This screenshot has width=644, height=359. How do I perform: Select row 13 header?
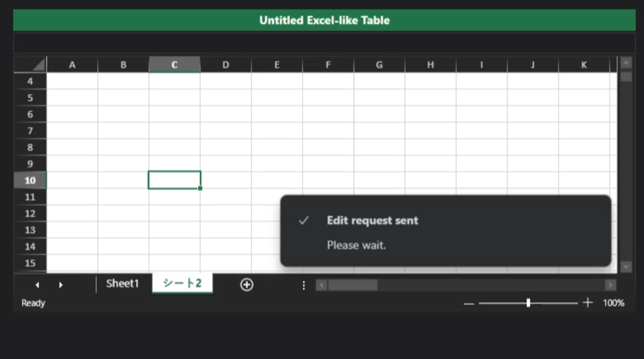click(30, 230)
